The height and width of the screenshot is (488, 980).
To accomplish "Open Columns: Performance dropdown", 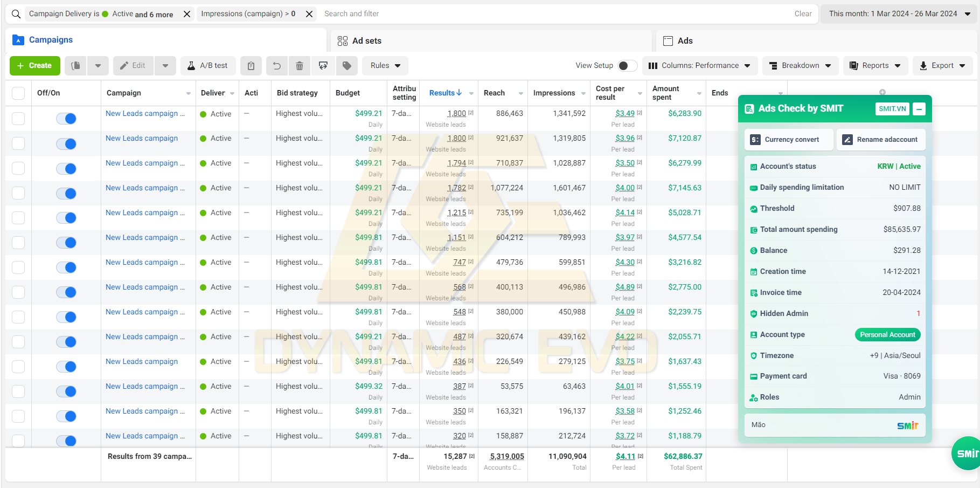I will pos(700,66).
